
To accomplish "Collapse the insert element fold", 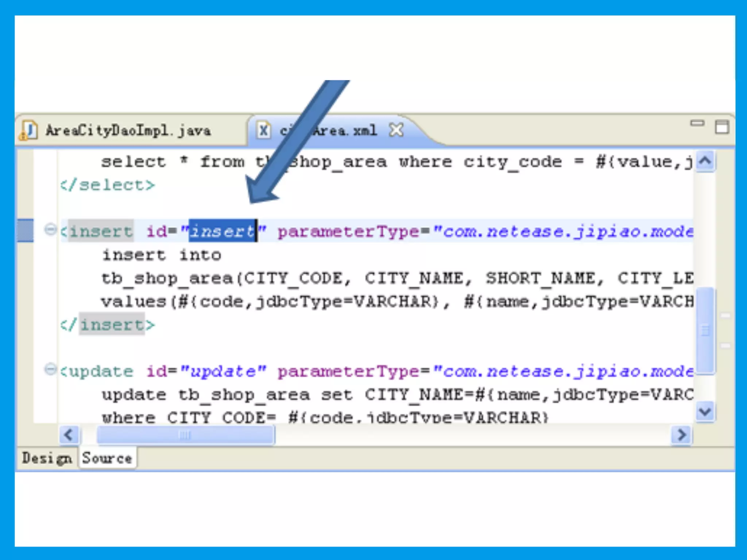I will pyautogui.click(x=50, y=230).
